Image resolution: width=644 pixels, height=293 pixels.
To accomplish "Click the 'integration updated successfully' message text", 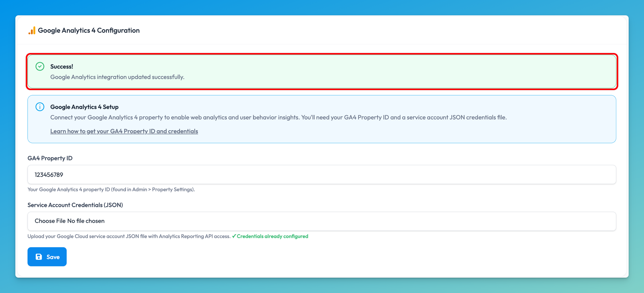I will tap(117, 77).
